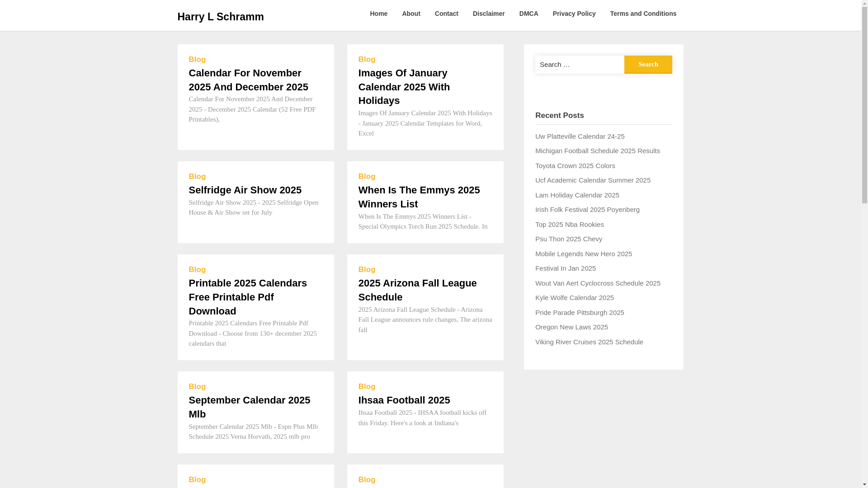Click Blog category above When Is The Emmys post
This screenshot has width=868, height=488.
click(x=367, y=177)
